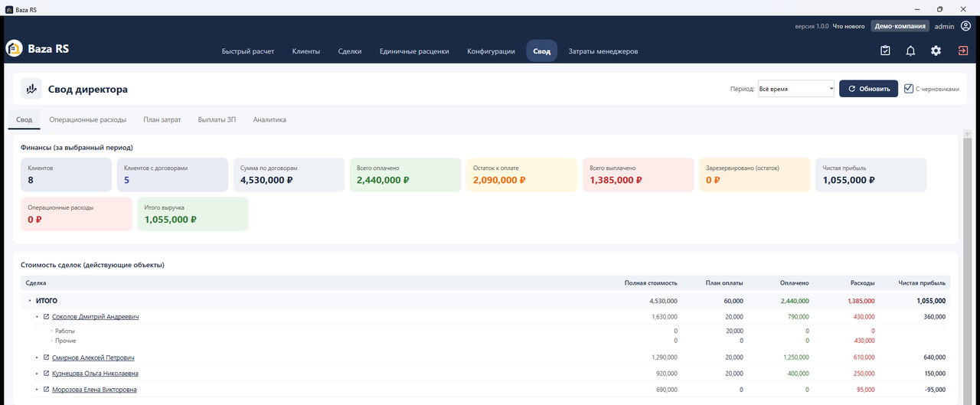Open deal link icon for Кузнецова Ольга Николаевна
Screen dimensions: 980x405
pyautogui.click(x=46, y=374)
